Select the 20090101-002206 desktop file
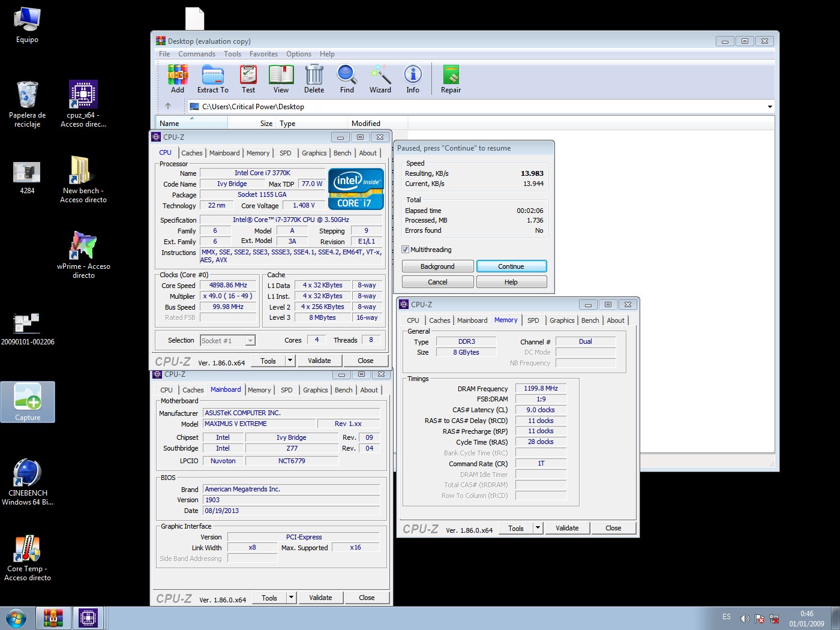This screenshot has height=630, width=840. coord(28,329)
